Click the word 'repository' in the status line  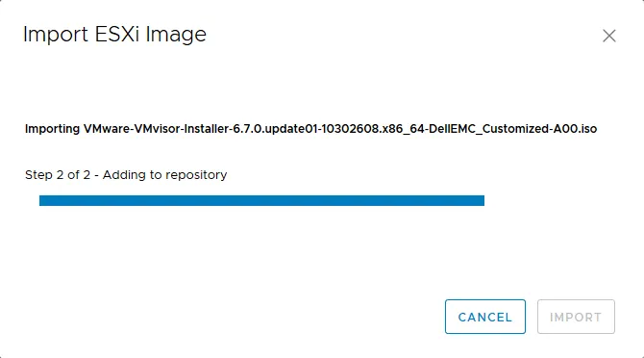tap(196, 176)
